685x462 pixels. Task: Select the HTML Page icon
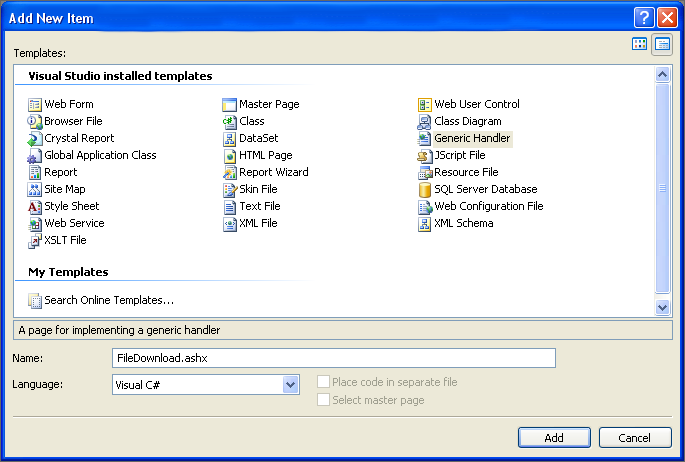229,155
